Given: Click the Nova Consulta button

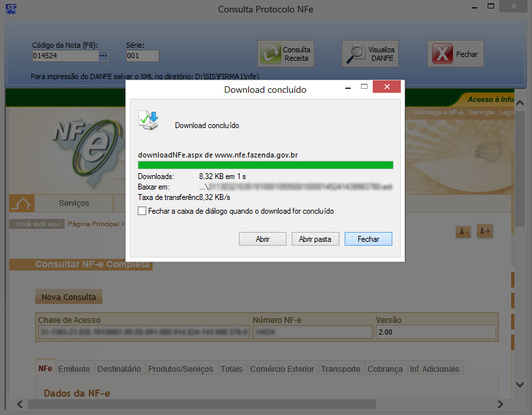Looking at the screenshot, I should click(x=69, y=297).
